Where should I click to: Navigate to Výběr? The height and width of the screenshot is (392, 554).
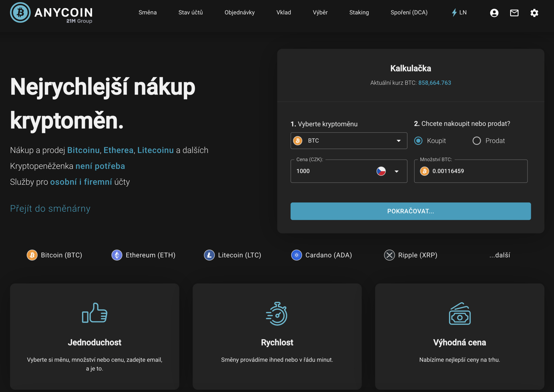(320, 12)
